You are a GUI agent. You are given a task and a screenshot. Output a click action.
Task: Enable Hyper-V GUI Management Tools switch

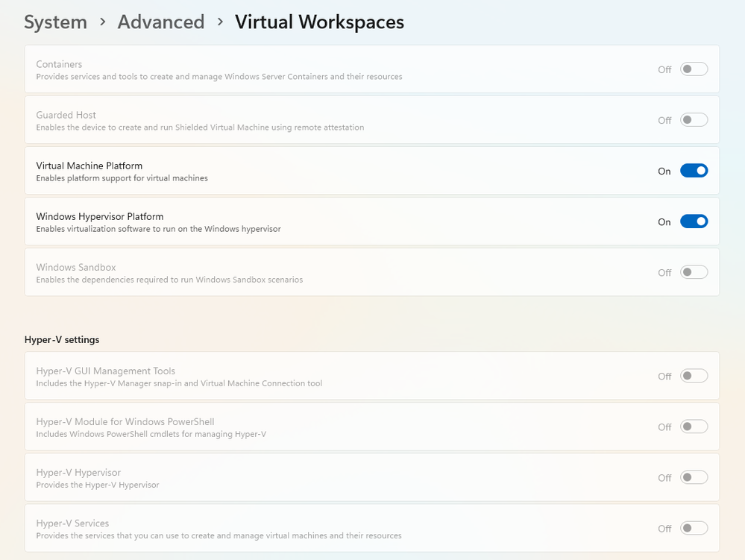click(x=694, y=376)
